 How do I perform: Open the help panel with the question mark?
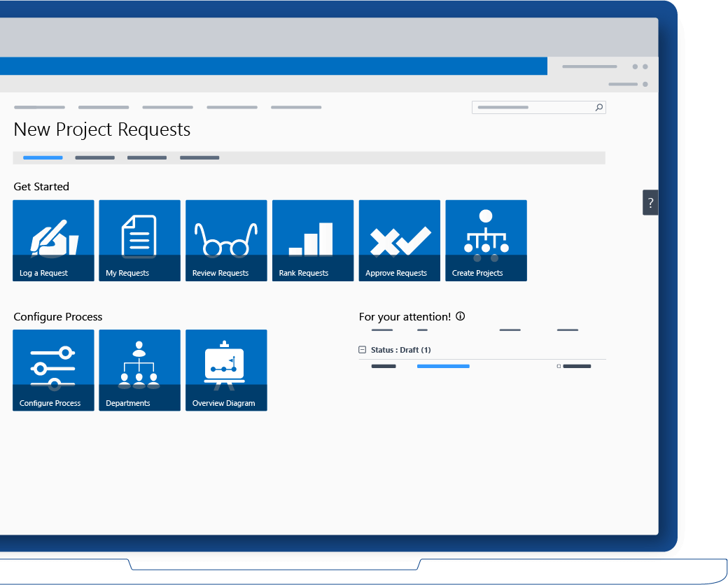click(x=650, y=202)
